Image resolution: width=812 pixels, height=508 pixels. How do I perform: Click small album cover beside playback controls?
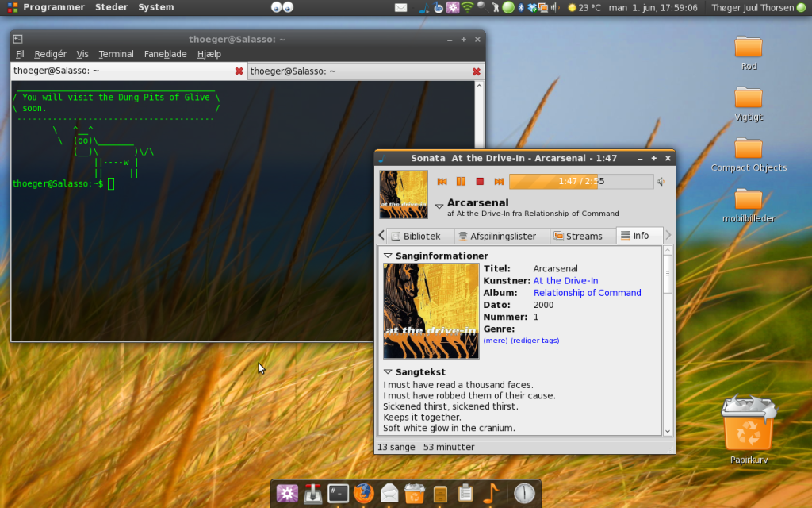point(404,194)
